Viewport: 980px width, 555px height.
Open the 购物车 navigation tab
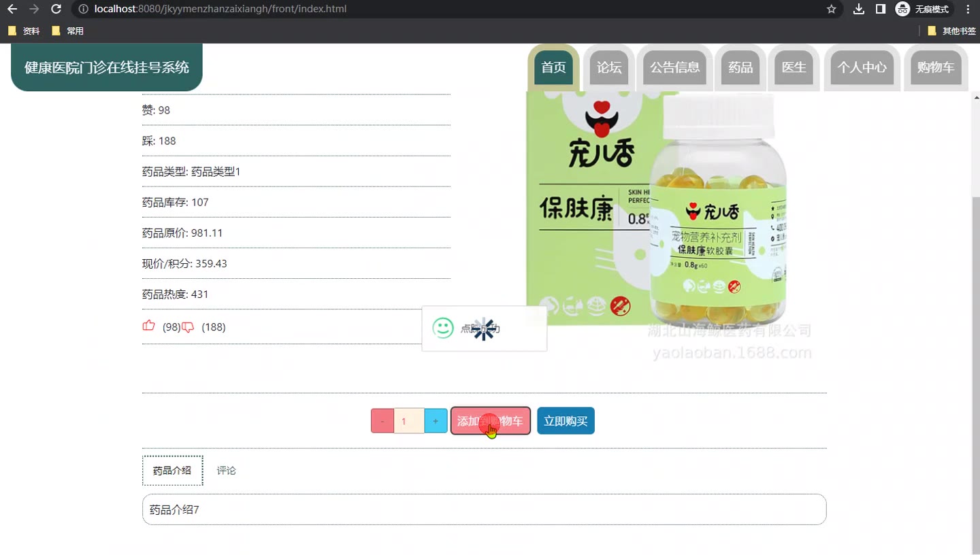click(936, 67)
